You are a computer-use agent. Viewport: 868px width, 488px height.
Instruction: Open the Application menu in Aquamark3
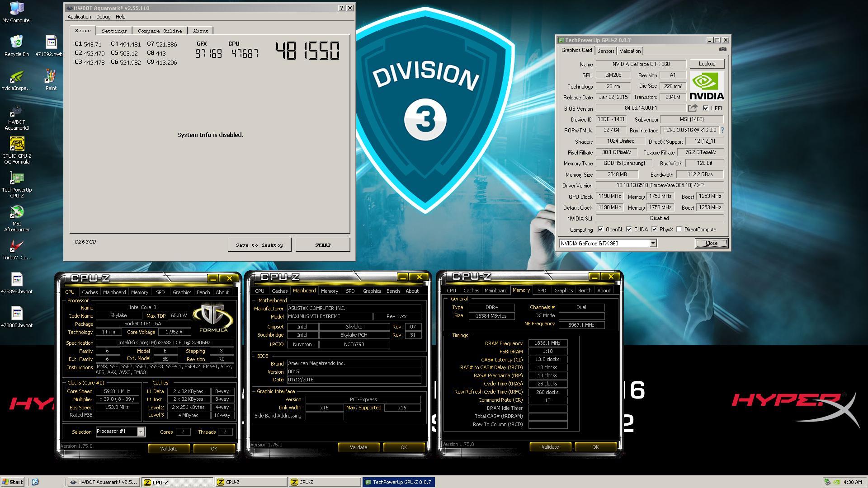coord(79,17)
